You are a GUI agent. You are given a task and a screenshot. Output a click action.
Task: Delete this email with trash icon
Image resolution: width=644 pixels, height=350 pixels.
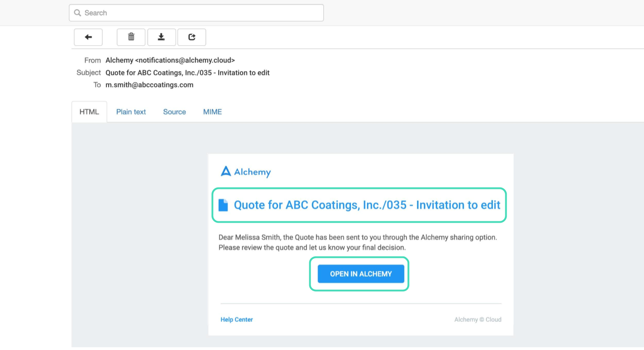(131, 37)
